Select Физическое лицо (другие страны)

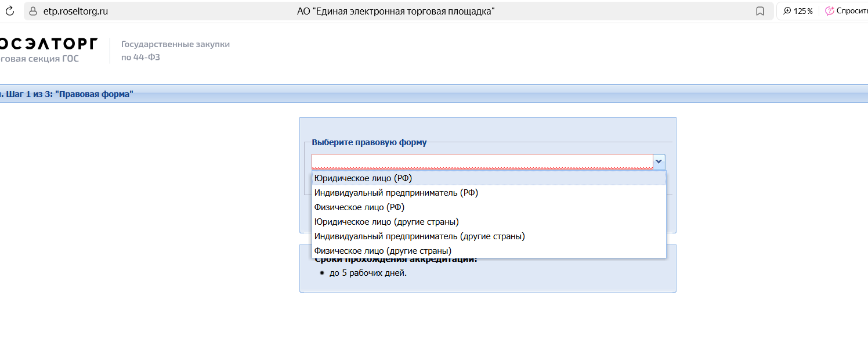(x=382, y=251)
